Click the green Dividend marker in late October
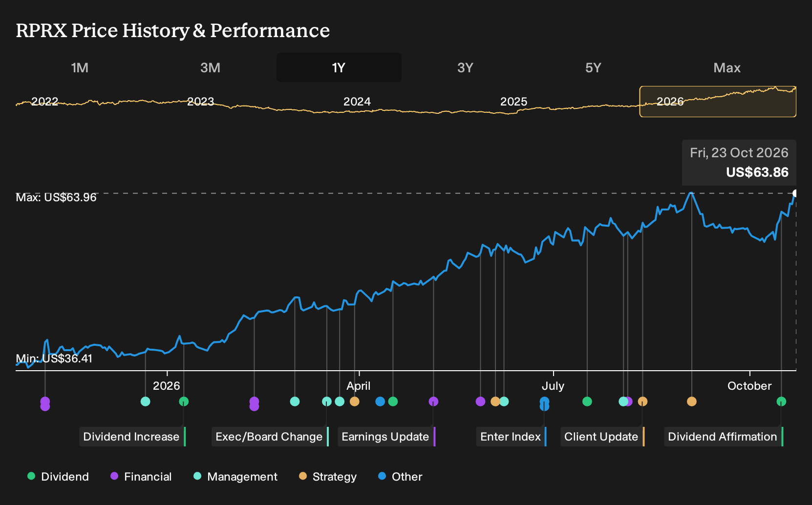 click(x=781, y=401)
